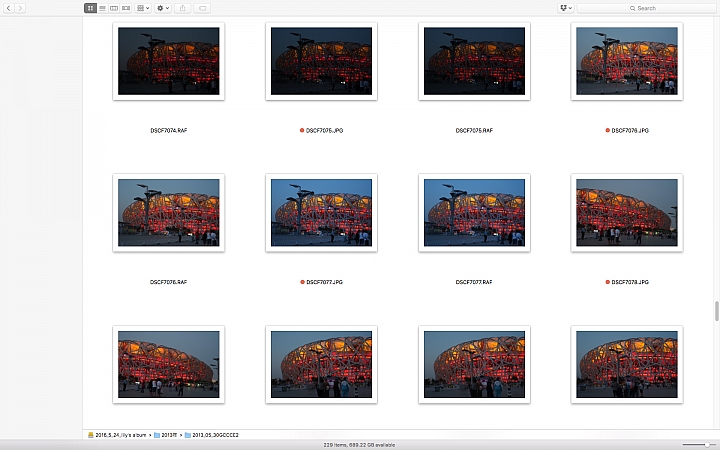
Task: Select the thumbnail above DSCF7075.JPG
Action: tap(321, 61)
